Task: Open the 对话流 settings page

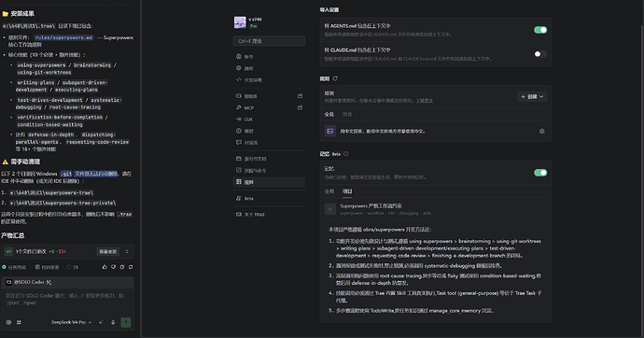Action: tap(269, 143)
